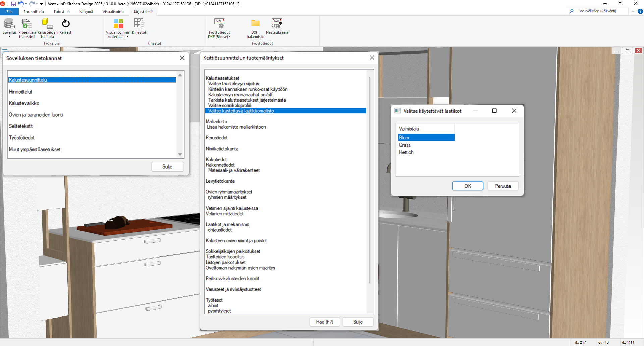This screenshot has height=346, width=644.
Task: Click the search field Hae
Action: coord(600,11)
